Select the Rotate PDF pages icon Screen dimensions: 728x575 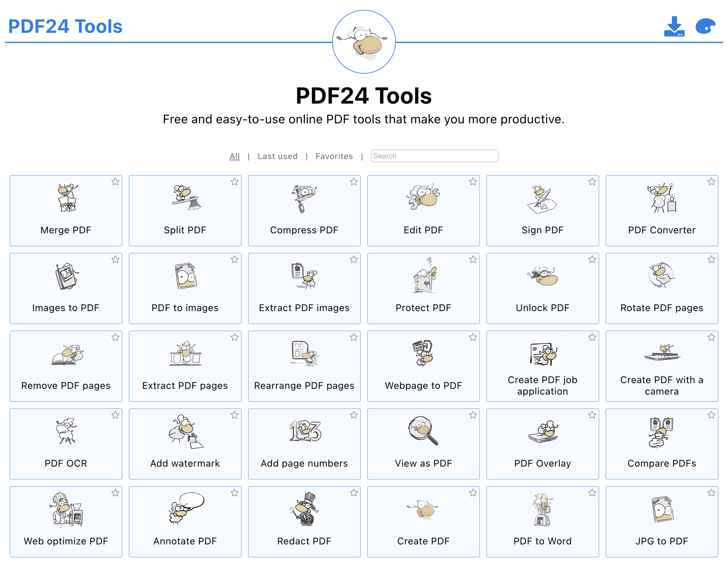click(x=662, y=275)
